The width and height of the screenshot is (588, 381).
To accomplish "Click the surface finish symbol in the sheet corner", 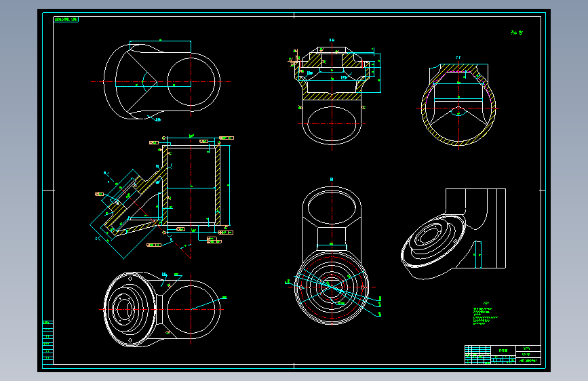I will point(517,33).
